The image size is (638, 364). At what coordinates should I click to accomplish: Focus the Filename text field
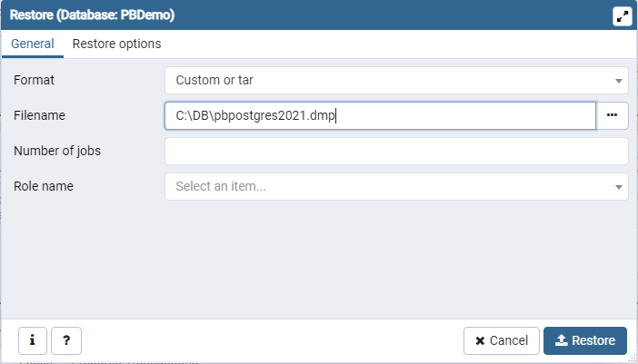(x=380, y=115)
